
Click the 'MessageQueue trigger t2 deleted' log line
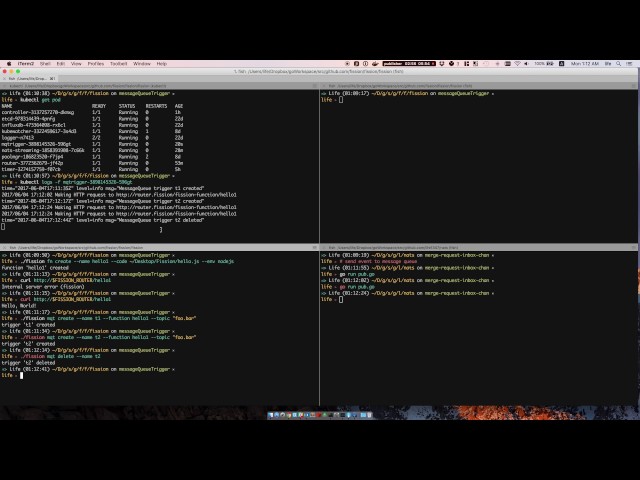click(x=102, y=220)
